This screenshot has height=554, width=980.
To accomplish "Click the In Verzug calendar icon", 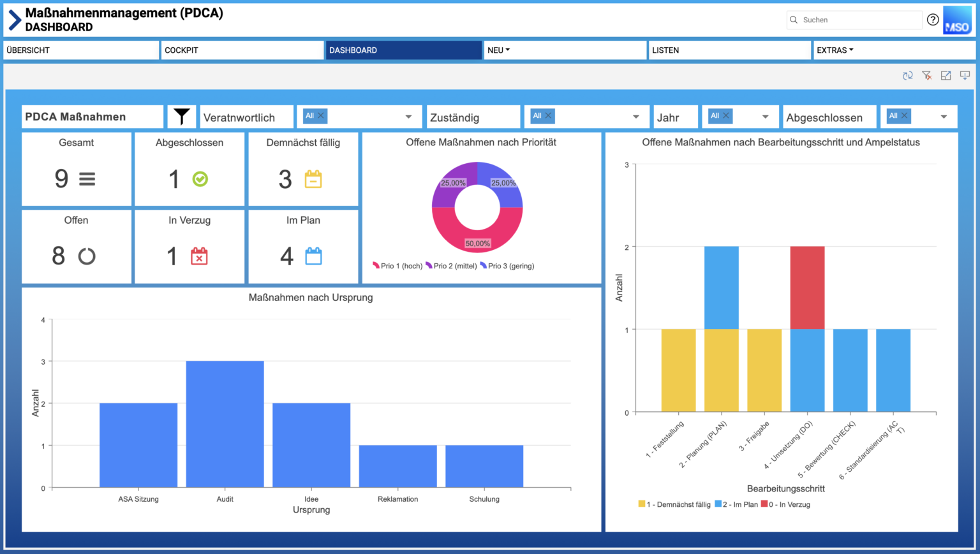I will (x=199, y=256).
